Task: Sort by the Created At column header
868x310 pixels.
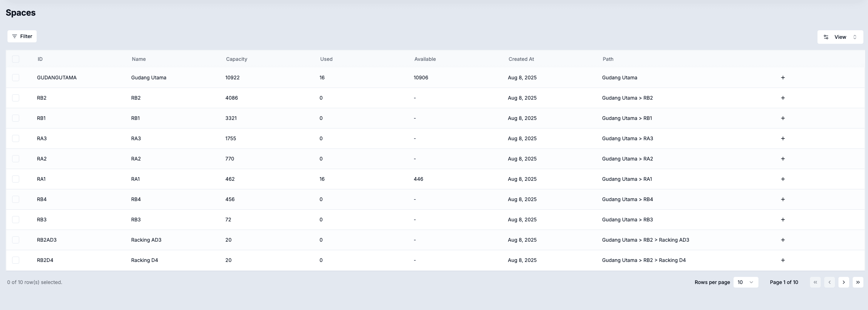Action: [x=521, y=59]
